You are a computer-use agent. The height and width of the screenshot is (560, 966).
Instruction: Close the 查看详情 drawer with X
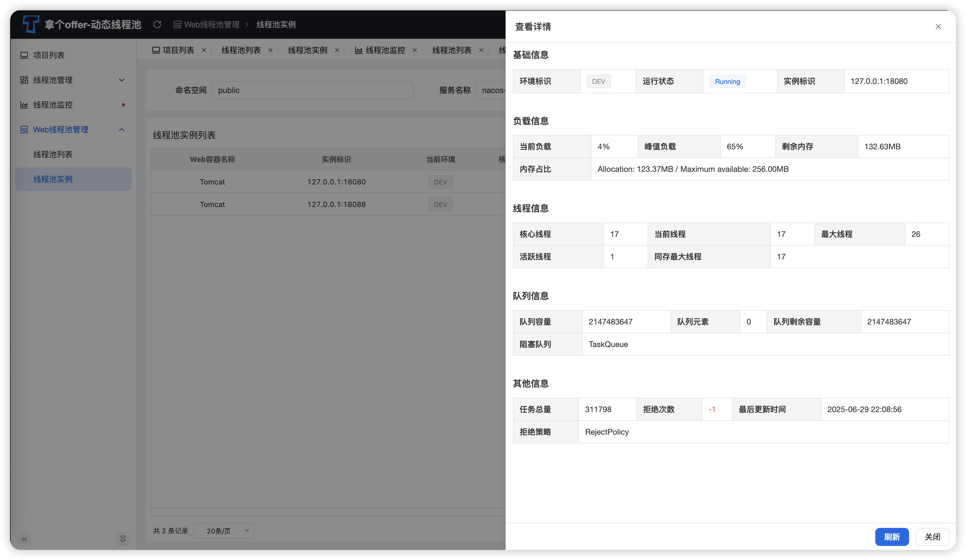point(938,26)
